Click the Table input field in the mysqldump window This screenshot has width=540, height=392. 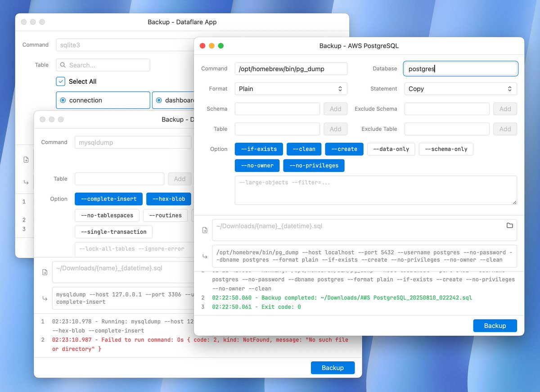tap(120, 179)
